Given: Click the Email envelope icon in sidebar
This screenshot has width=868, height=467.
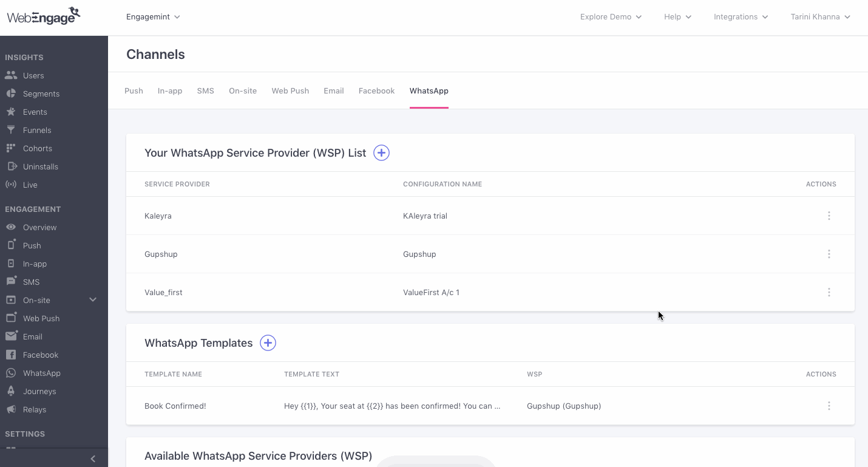Looking at the screenshot, I should point(11,336).
